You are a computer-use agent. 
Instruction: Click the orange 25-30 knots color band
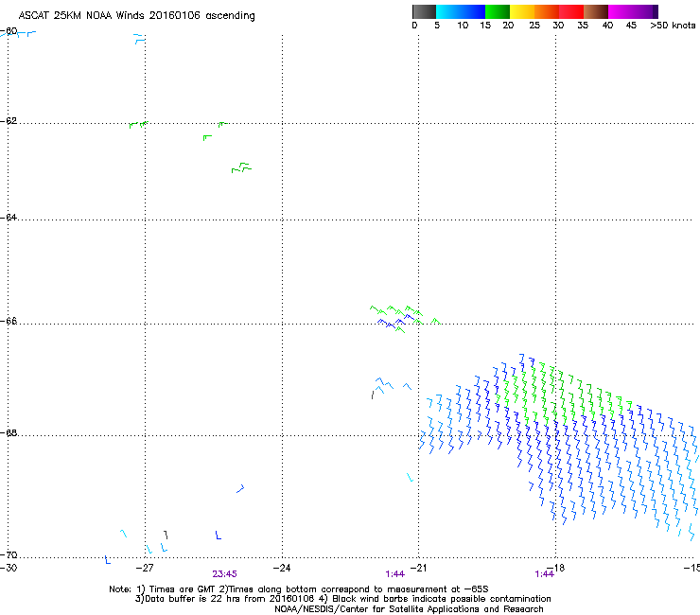click(x=547, y=11)
